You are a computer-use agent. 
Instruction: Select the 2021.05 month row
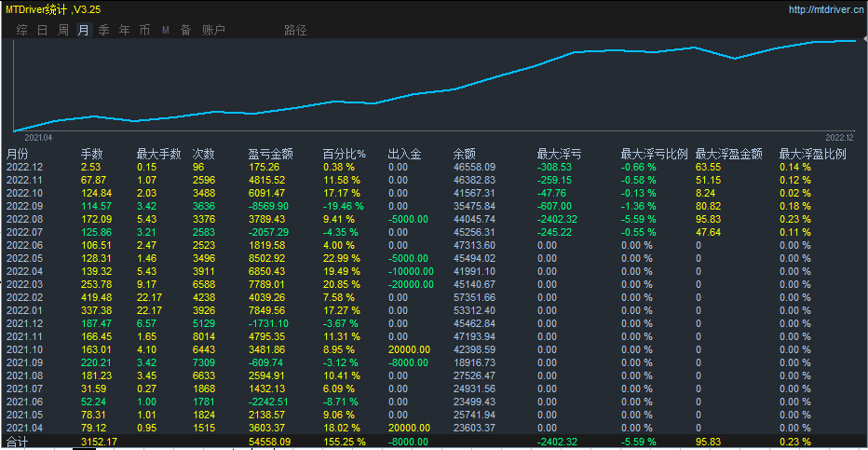(434, 415)
